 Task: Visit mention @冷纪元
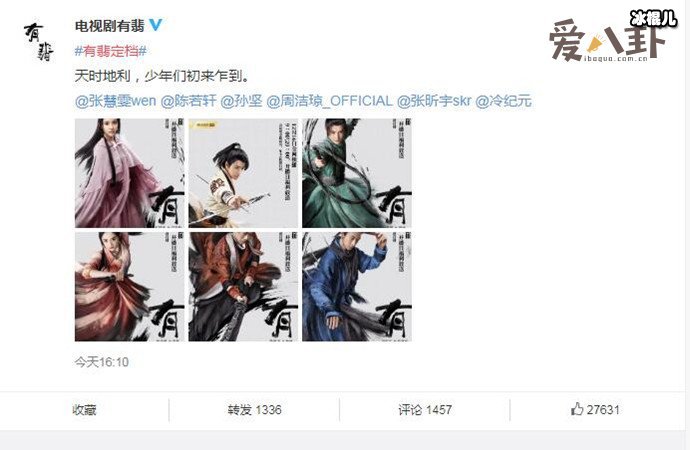pyautogui.click(x=503, y=101)
